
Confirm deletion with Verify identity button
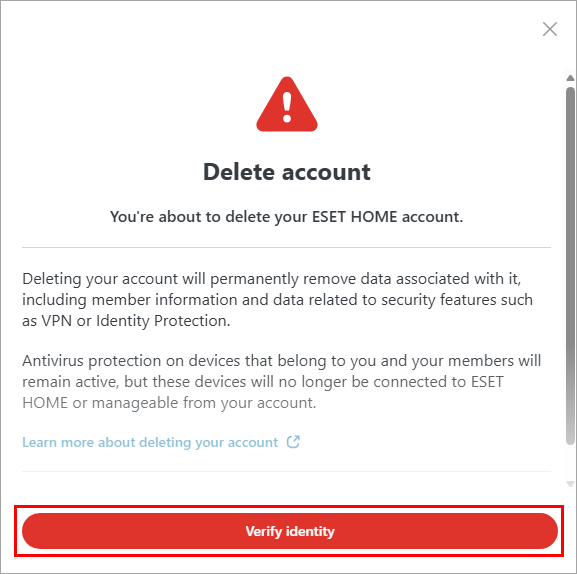pyautogui.click(x=290, y=531)
